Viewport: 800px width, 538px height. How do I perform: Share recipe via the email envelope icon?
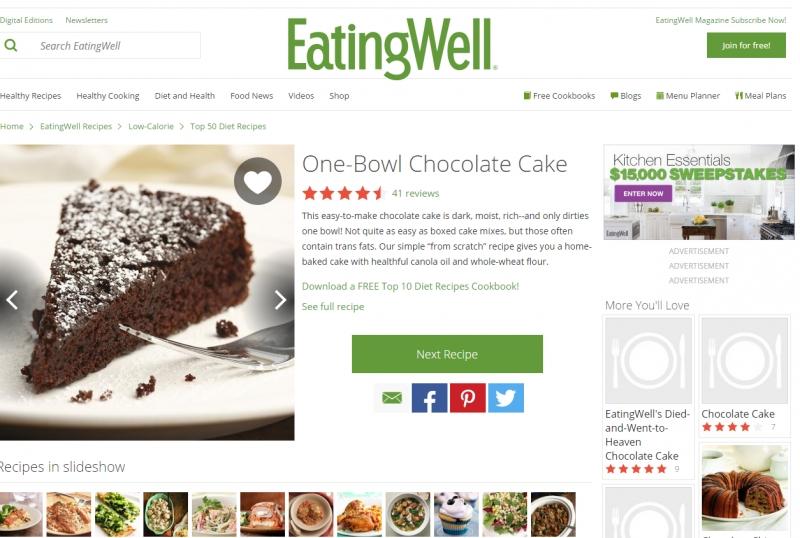tap(392, 398)
